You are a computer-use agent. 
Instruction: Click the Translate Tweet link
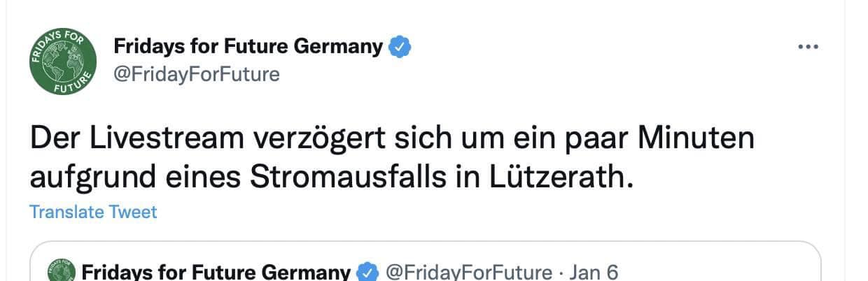pos(93,212)
